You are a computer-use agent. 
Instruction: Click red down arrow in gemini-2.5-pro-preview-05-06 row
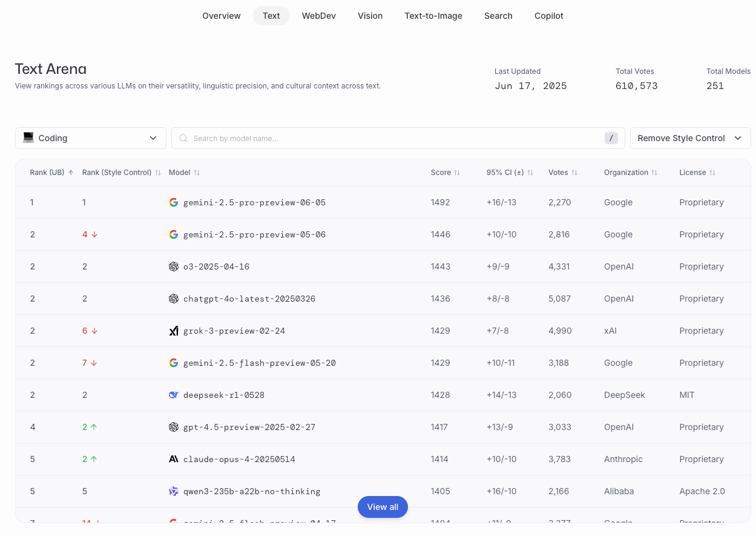(x=94, y=234)
